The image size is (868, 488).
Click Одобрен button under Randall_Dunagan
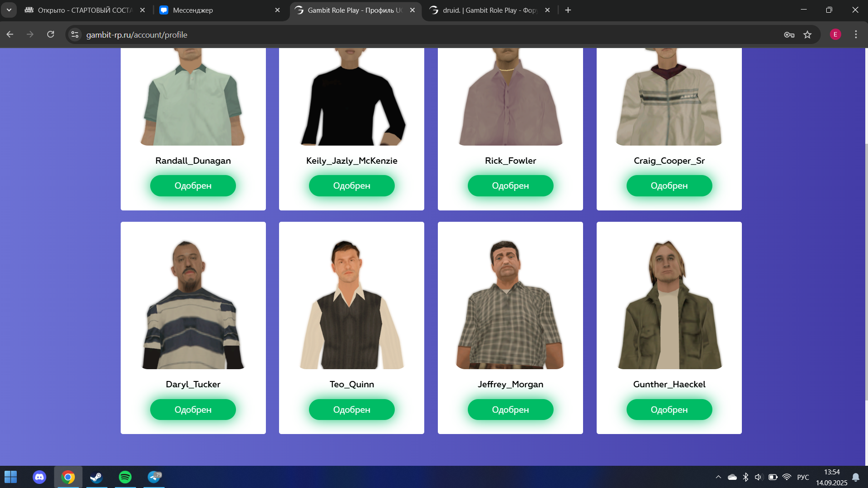coord(193,185)
